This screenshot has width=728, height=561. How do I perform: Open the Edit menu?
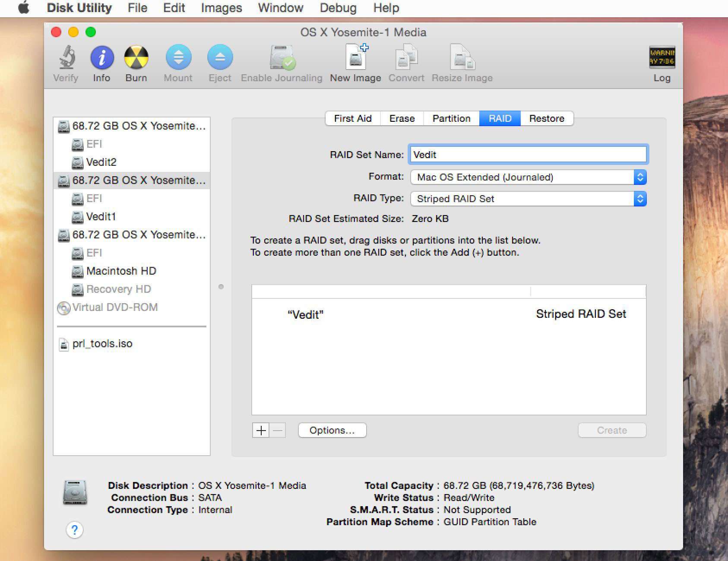pos(174,8)
